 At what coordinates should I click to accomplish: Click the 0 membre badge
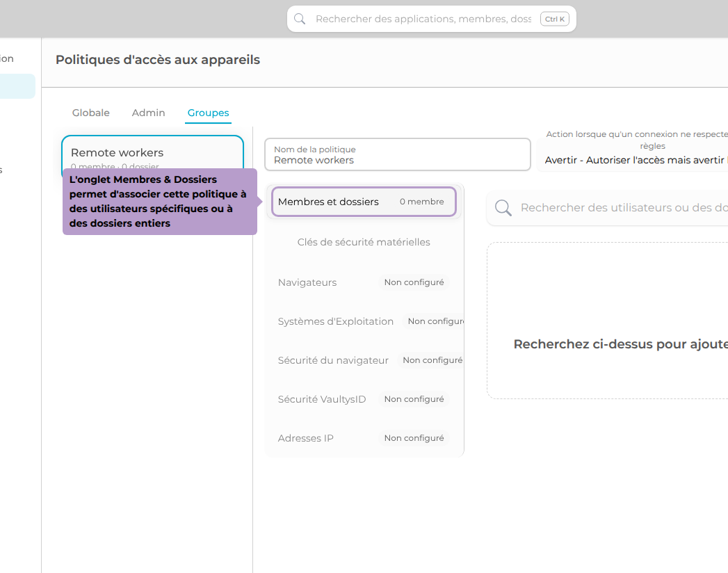(x=421, y=202)
